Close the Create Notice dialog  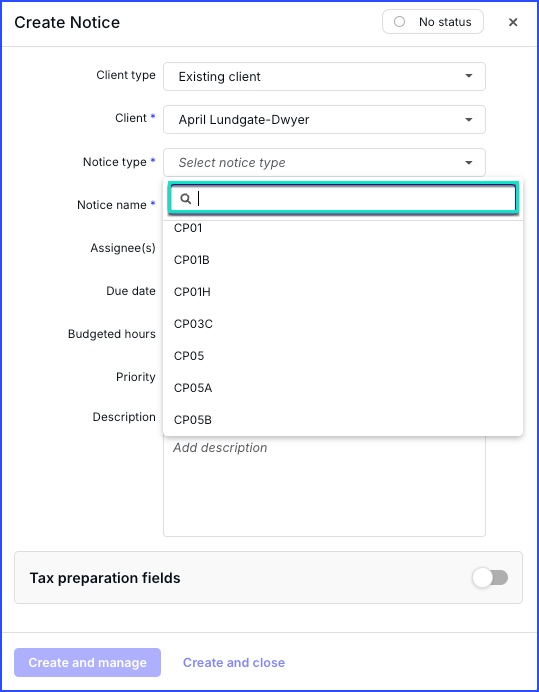[513, 22]
